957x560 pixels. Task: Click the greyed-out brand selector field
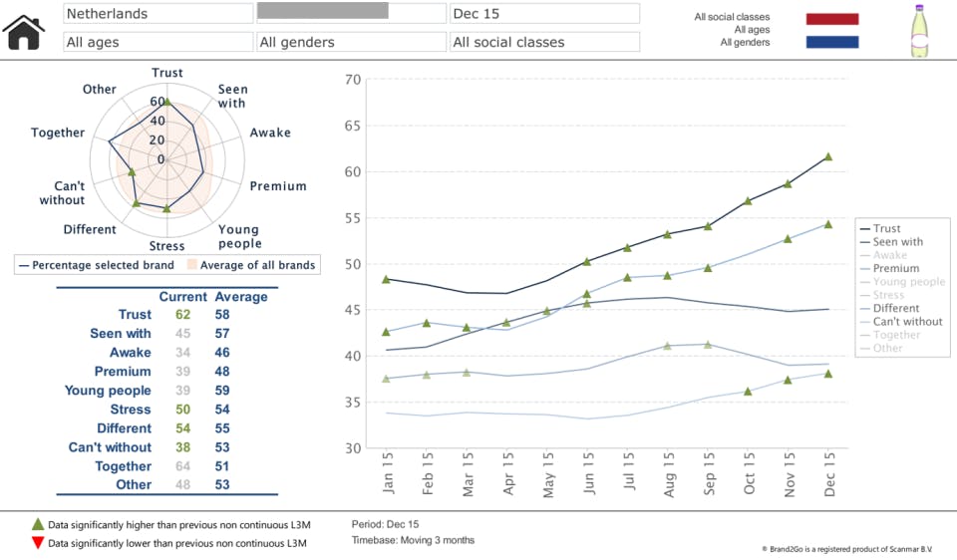coord(351,13)
